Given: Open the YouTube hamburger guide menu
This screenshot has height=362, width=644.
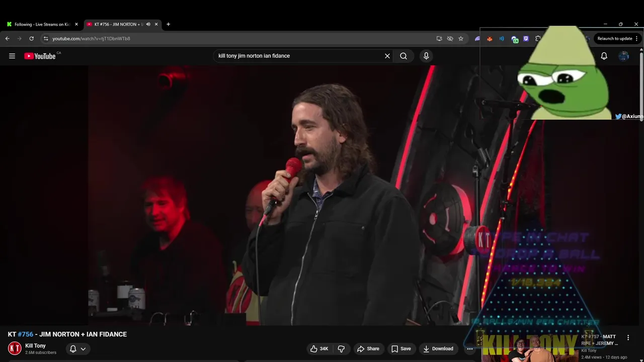Looking at the screenshot, I should [12, 56].
